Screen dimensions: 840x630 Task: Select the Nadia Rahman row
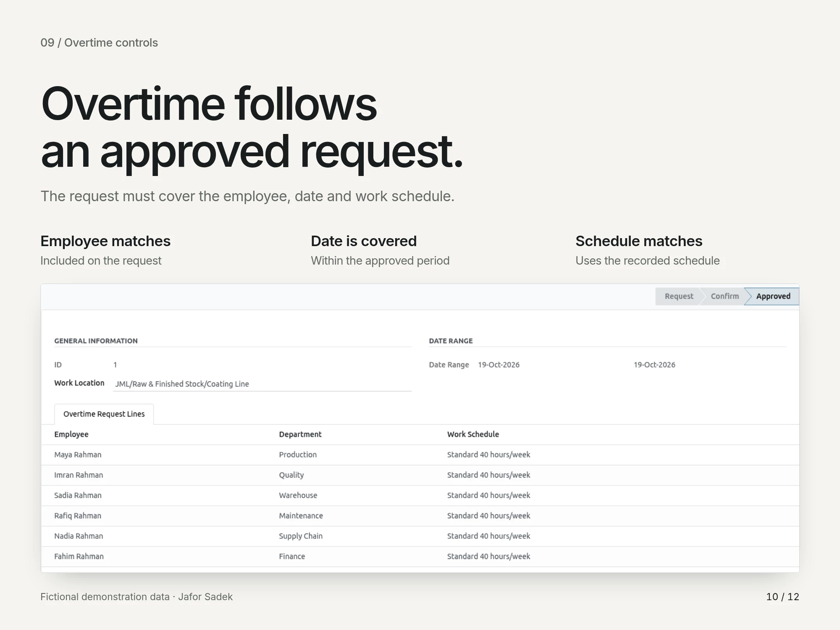pyautogui.click(x=420, y=536)
